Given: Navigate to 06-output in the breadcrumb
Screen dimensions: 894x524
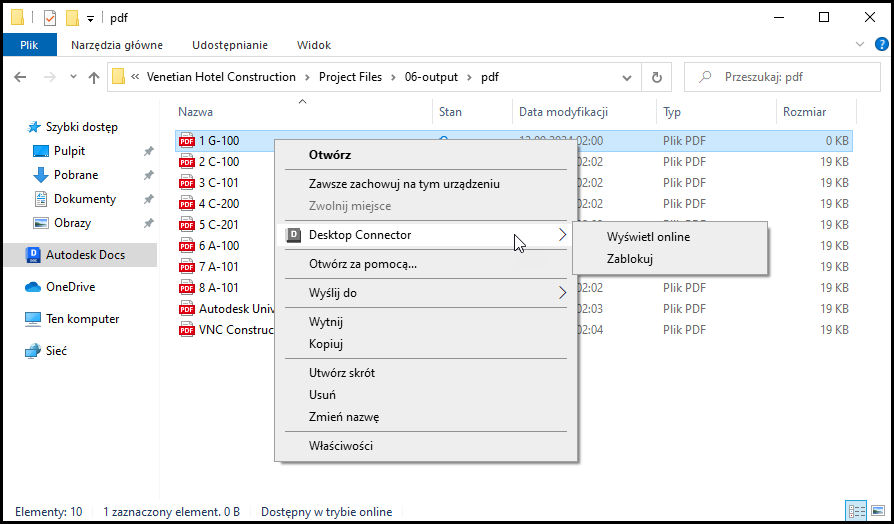Looking at the screenshot, I should point(431,77).
